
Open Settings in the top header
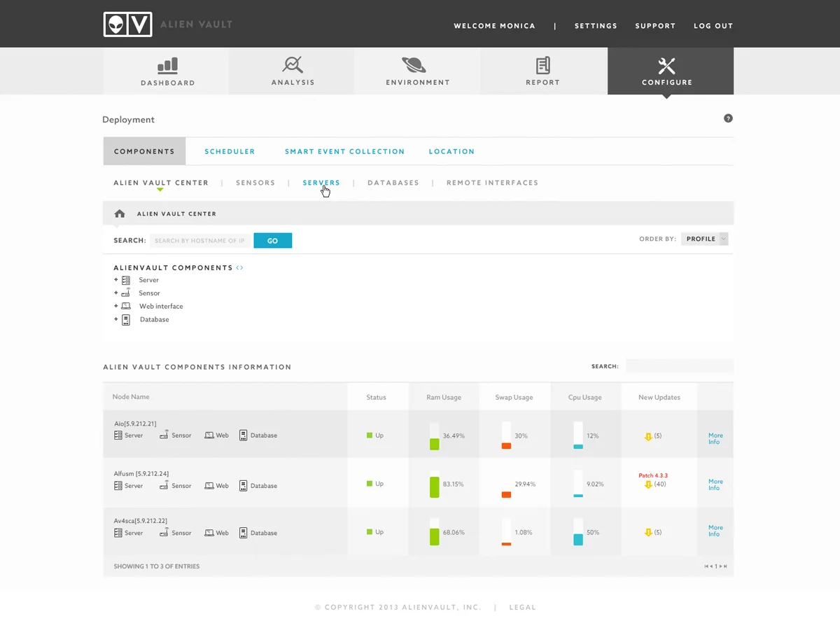coord(596,26)
